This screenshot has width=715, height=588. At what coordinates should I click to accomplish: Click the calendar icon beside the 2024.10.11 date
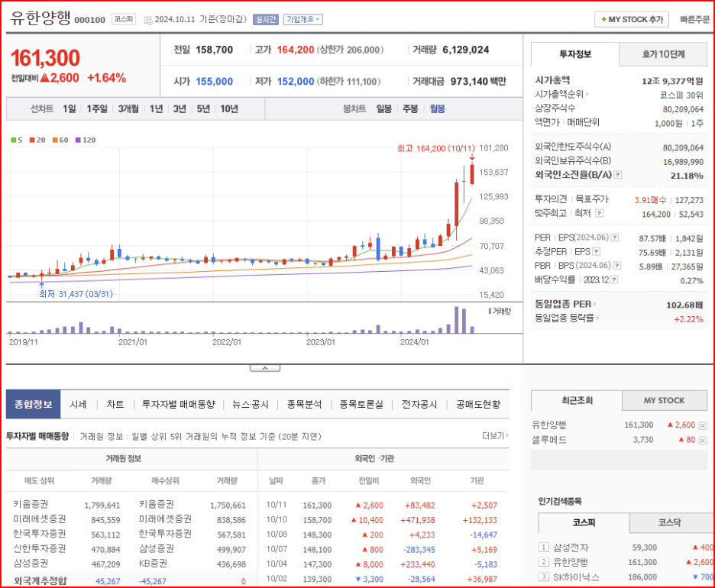pos(148,20)
